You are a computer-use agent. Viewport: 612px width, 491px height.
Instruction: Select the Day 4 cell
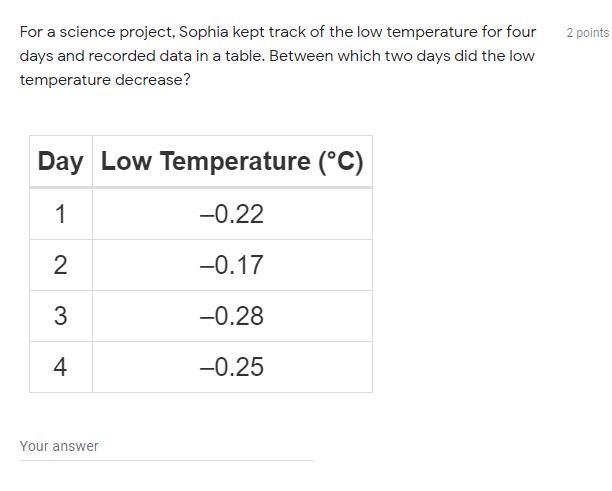tap(60, 367)
